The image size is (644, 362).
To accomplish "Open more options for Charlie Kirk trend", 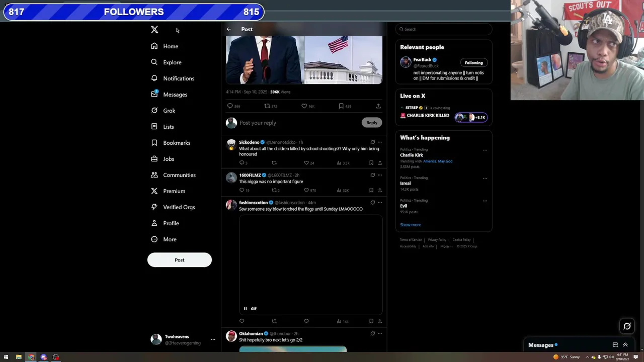I will pyautogui.click(x=485, y=150).
